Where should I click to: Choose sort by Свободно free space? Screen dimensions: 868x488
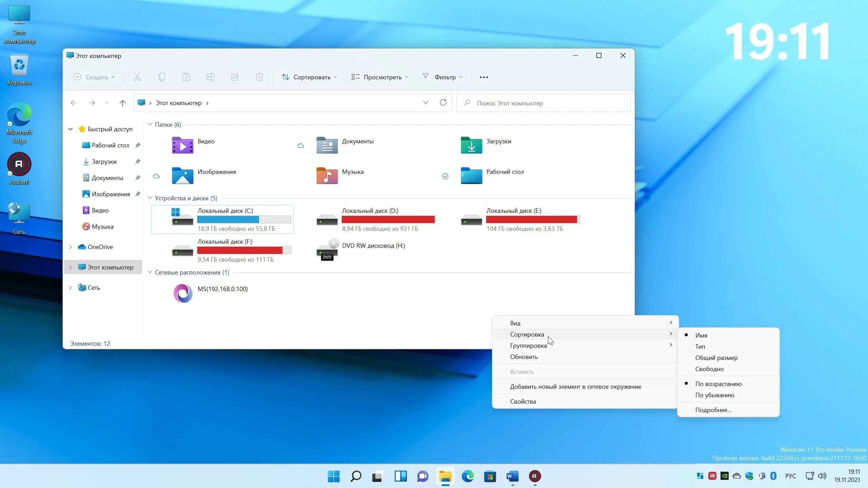[x=709, y=369]
